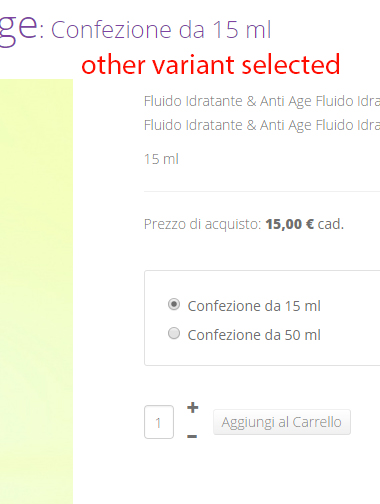Click the purple Confezione da 15 ml heading
This screenshot has width=380, height=504.
click(x=161, y=30)
